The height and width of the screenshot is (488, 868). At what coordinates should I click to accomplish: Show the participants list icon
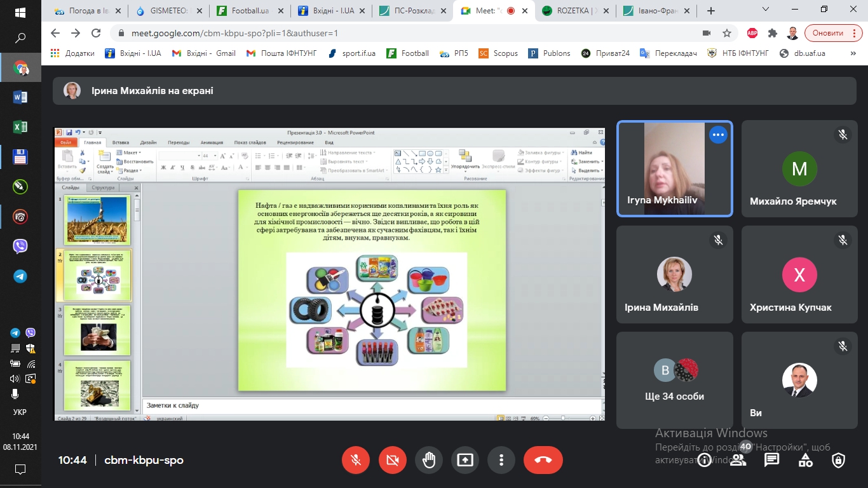point(738,460)
